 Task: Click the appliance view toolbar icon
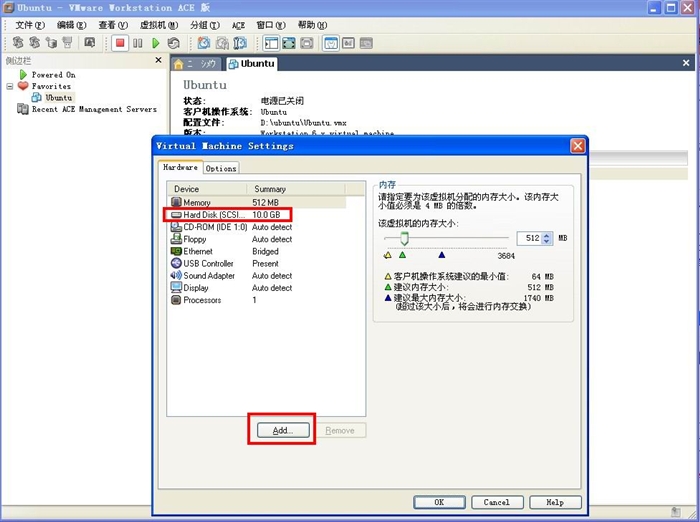[349, 43]
